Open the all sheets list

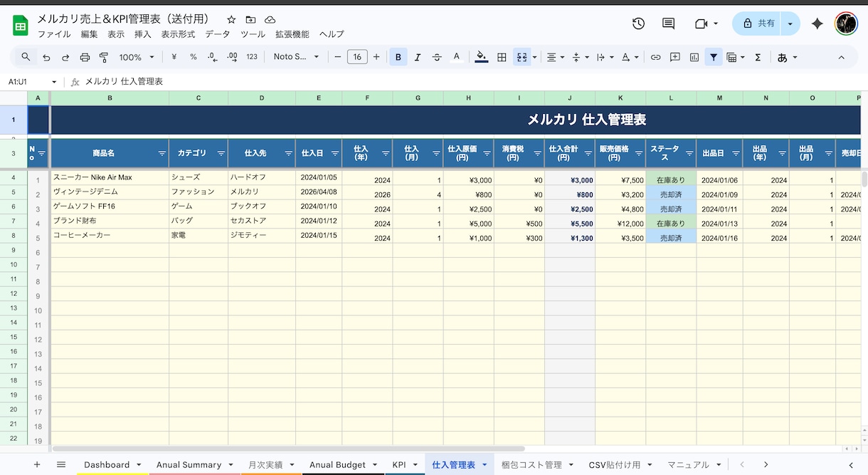click(61, 464)
